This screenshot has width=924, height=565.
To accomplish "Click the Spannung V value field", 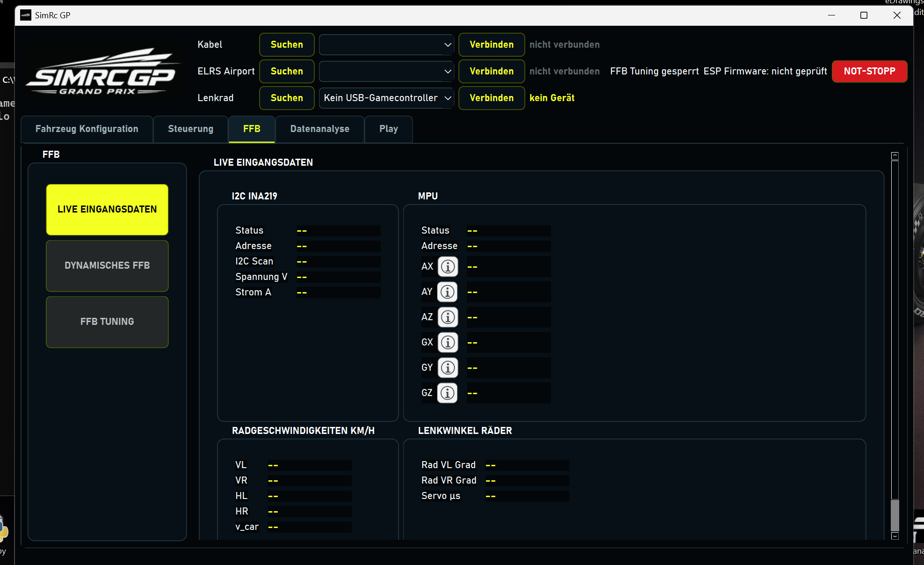I will 338,277.
